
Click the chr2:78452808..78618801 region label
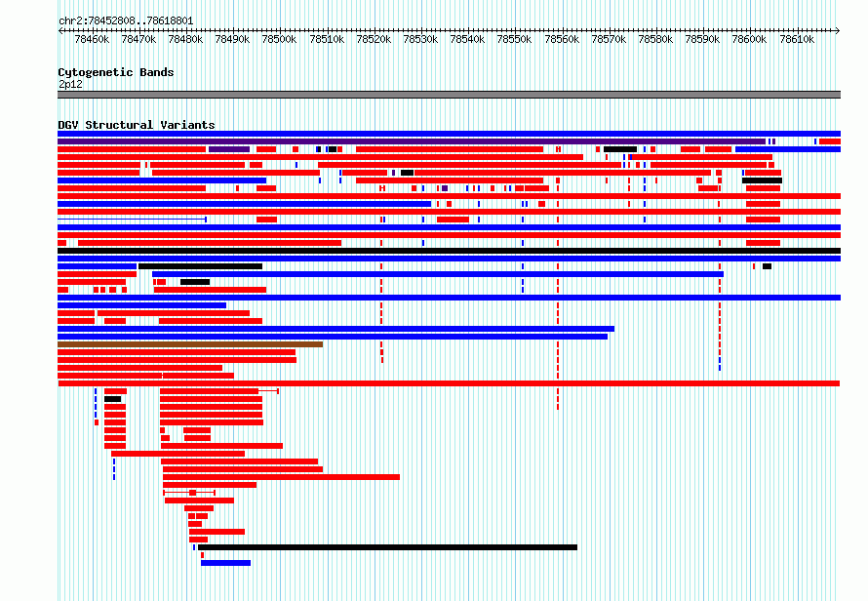[126, 21]
